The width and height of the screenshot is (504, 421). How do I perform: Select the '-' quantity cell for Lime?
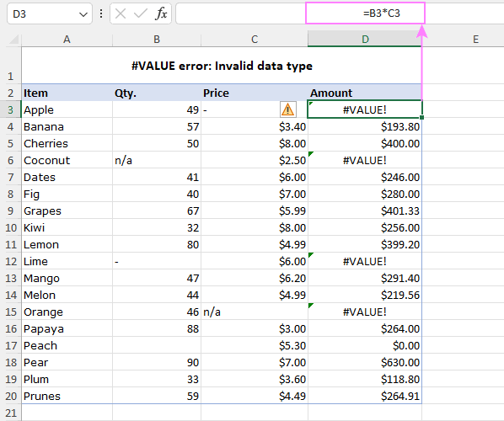click(x=157, y=261)
